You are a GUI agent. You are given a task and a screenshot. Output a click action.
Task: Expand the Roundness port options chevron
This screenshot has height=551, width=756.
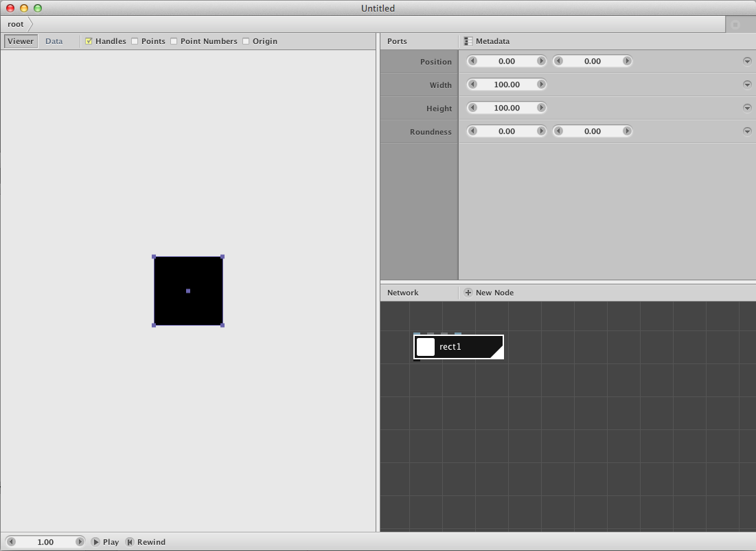click(747, 131)
